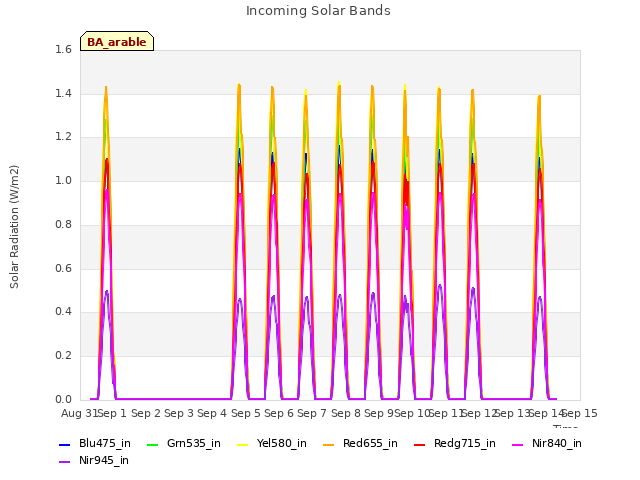Click the Nir840_in magenta legend swatch

tap(518, 444)
